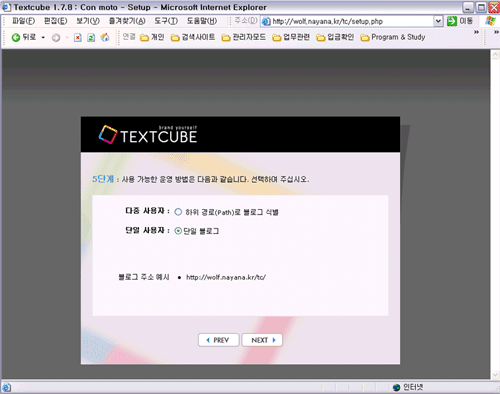Image resolution: width=500 pixels, height=394 pixels.
Task: Open the 검색사이트 links folder
Action: [193, 37]
